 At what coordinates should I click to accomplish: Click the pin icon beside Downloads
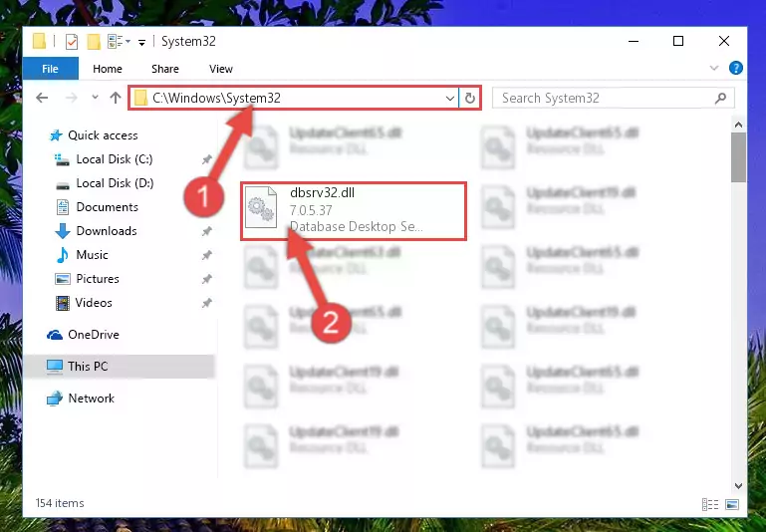click(x=207, y=231)
